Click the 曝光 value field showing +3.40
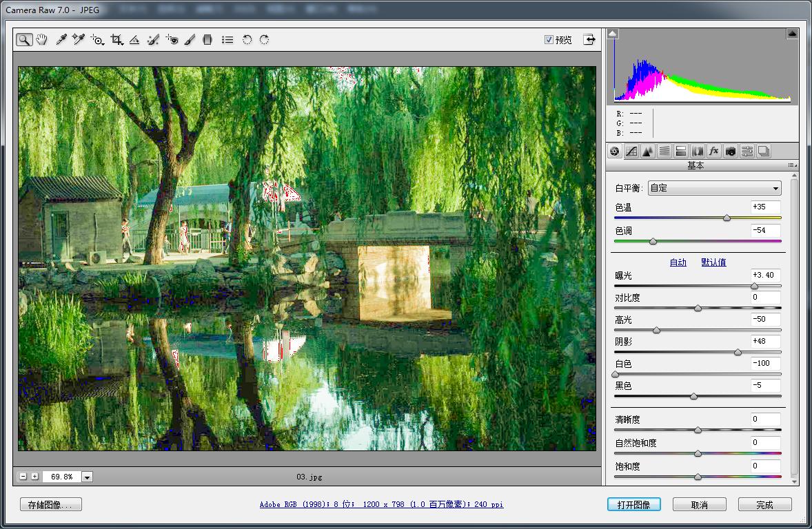 point(766,275)
